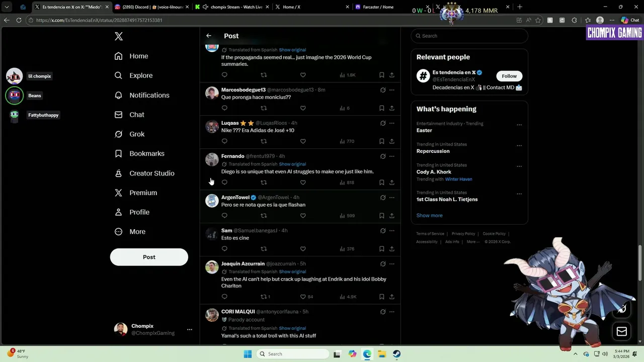Open a new browser tab
The width and height of the screenshot is (644, 362).
coord(520,7)
